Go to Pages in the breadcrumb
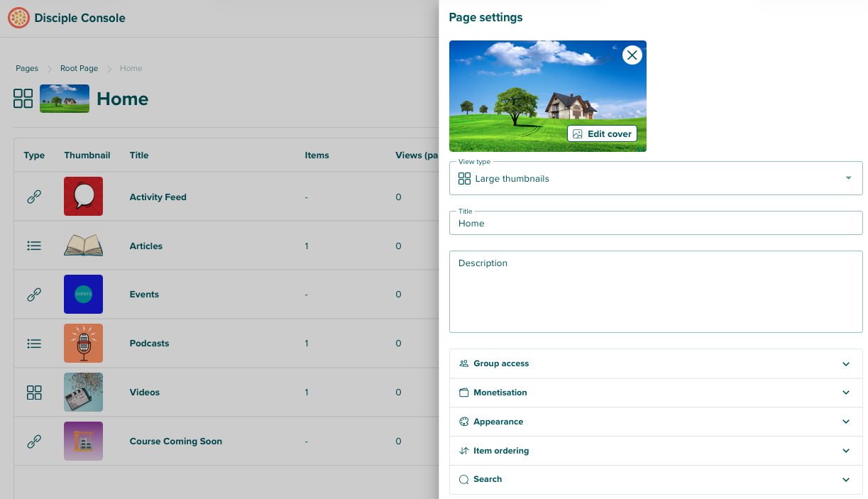 click(27, 68)
